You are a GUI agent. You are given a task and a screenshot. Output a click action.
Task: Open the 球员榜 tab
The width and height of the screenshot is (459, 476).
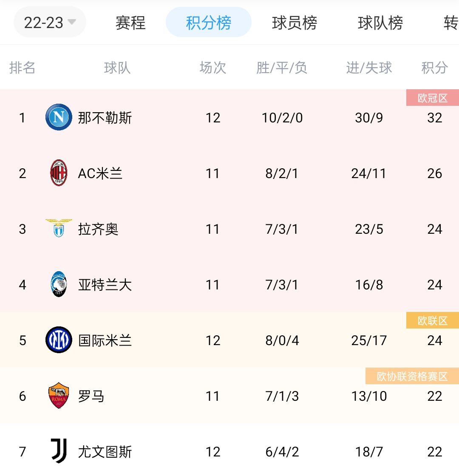[295, 24]
